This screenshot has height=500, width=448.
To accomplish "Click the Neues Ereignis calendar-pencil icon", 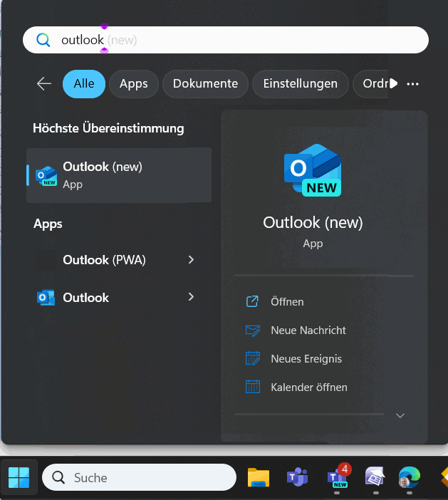I will pyautogui.click(x=253, y=358).
